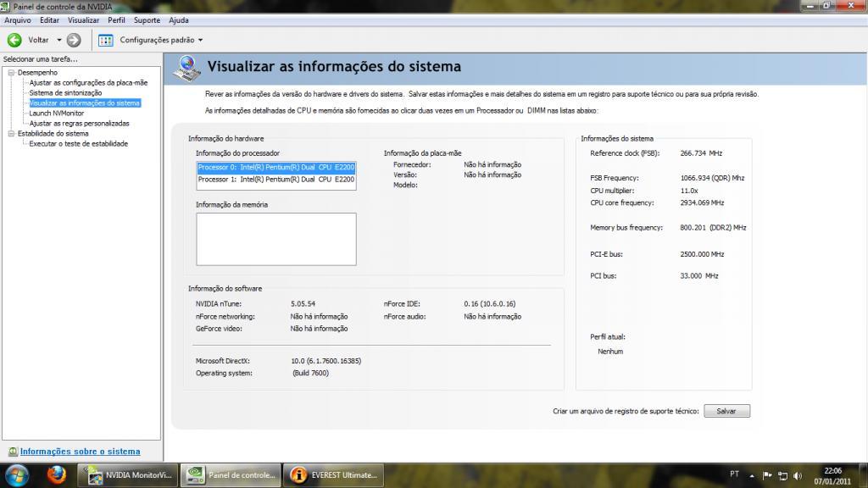
Task: Switch to EVEREST Ultimate taskbar button
Action: click(334, 475)
